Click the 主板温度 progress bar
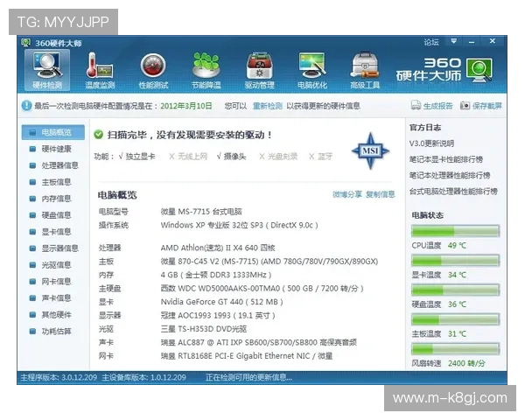 pos(455,319)
